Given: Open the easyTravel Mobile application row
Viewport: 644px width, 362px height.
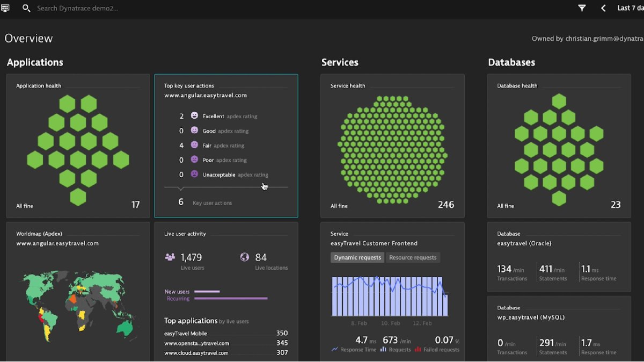Looking at the screenshot, I should [x=226, y=333].
